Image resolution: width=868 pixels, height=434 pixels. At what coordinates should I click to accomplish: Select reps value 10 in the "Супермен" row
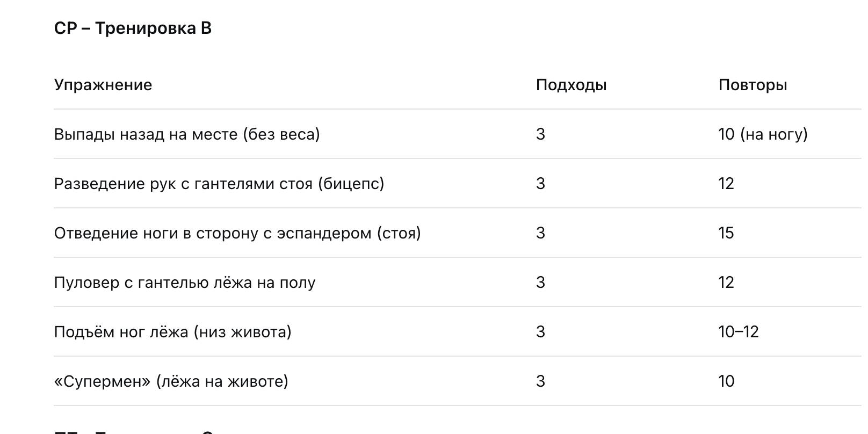pos(726,381)
